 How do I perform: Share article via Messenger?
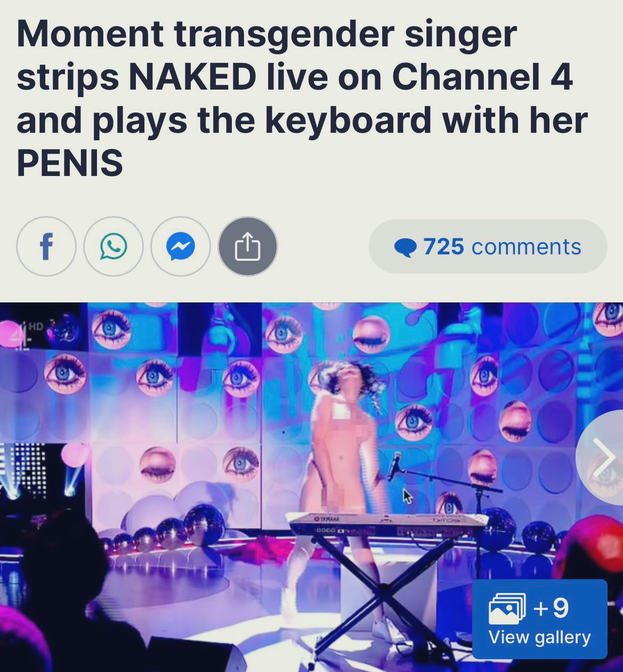pos(181,246)
